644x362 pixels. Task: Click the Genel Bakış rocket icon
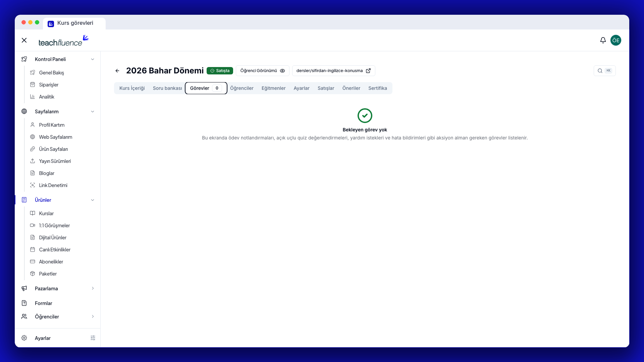(x=33, y=72)
